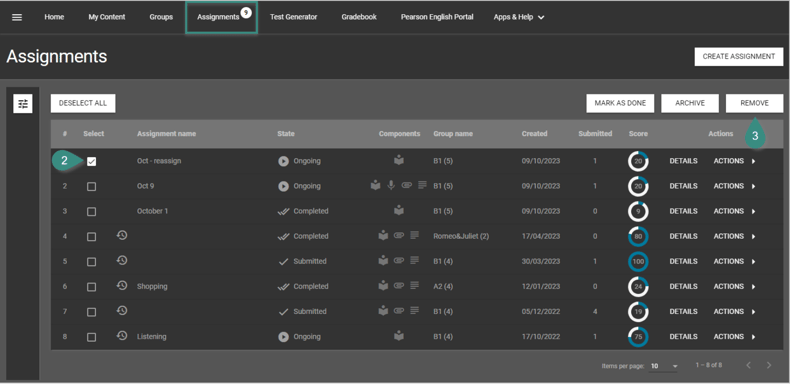Click book icon in Shopping row

click(x=383, y=286)
